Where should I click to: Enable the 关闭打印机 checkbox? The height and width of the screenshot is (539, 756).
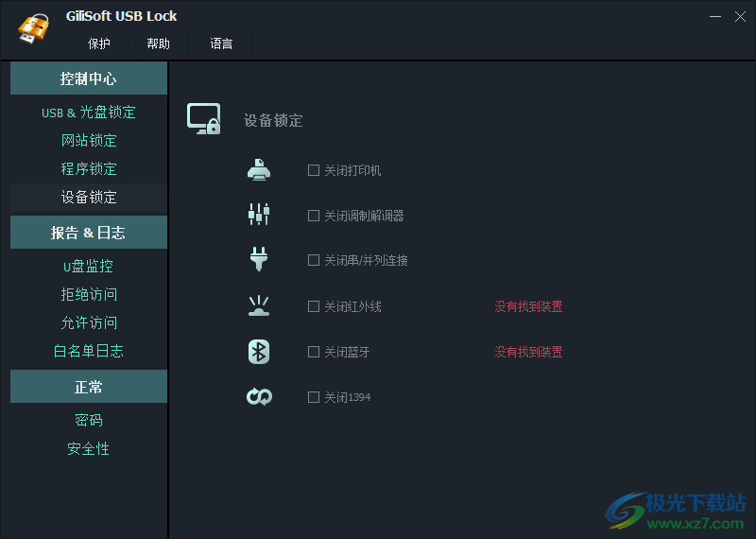314,170
